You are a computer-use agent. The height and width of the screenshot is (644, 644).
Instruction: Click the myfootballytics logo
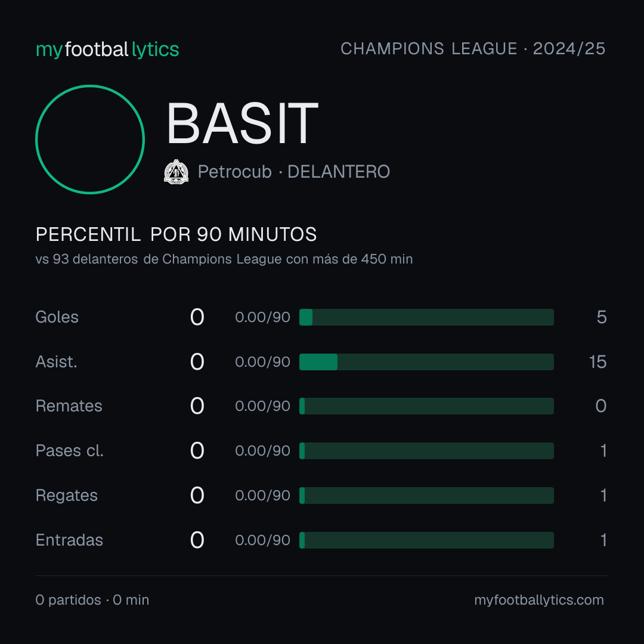[x=107, y=49]
